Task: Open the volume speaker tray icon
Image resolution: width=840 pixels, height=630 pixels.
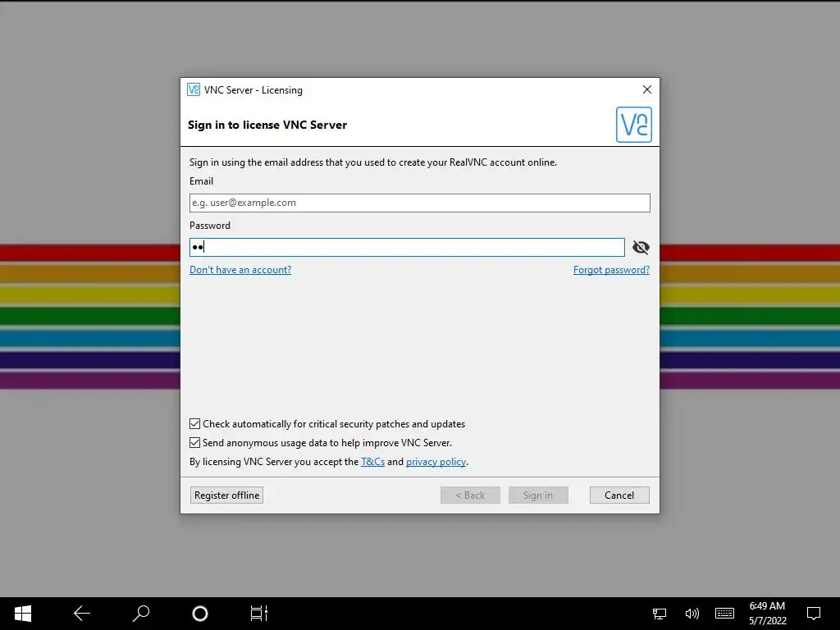Action: coord(692,614)
